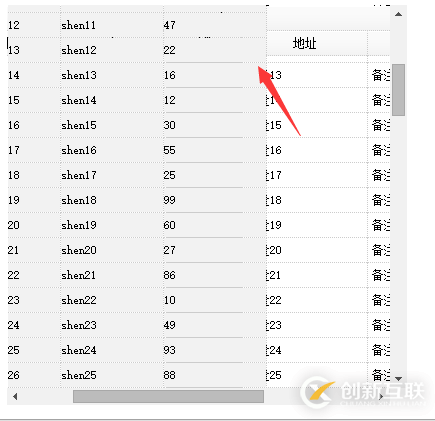Click the value 88 in shen25 row

point(169,375)
